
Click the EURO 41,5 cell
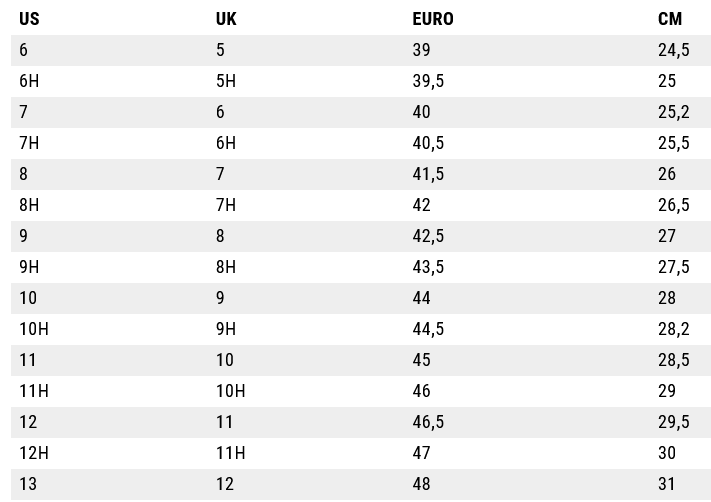click(x=428, y=174)
